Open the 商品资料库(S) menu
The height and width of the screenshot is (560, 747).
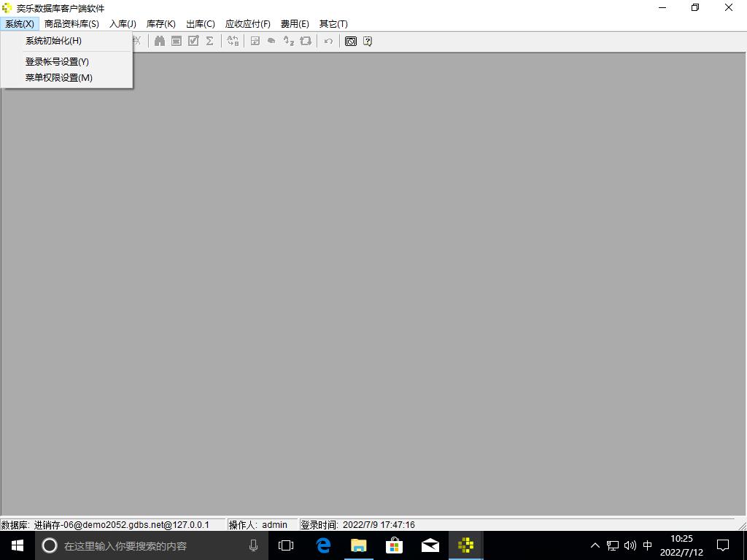pos(71,24)
